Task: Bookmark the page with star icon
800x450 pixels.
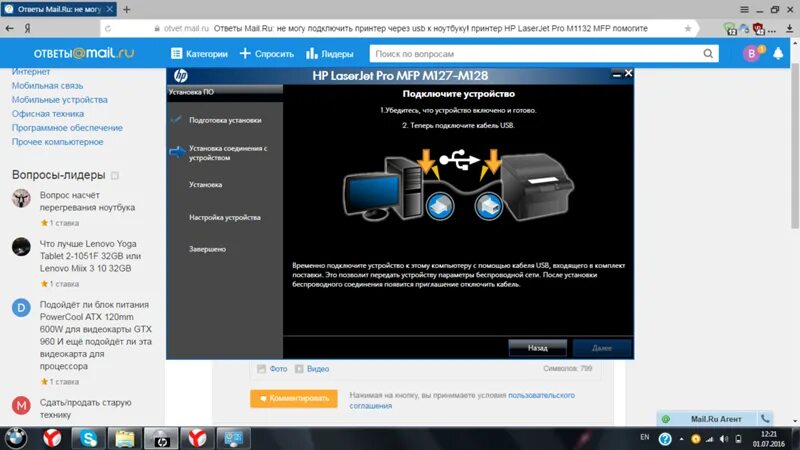Action: [x=688, y=29]
